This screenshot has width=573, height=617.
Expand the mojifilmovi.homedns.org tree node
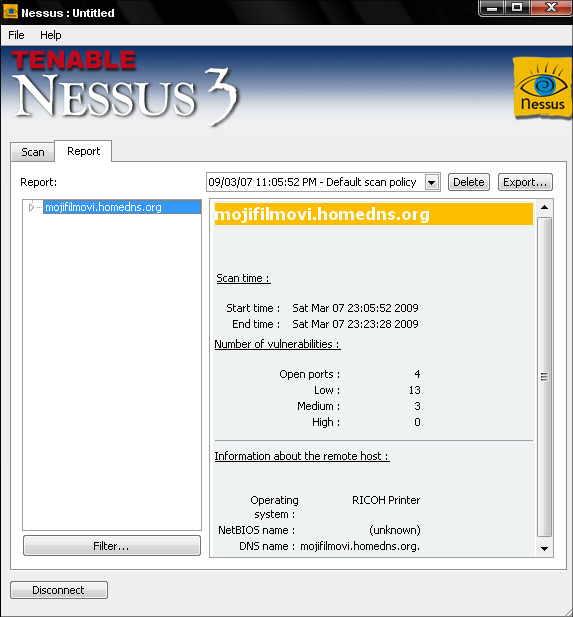31,207
